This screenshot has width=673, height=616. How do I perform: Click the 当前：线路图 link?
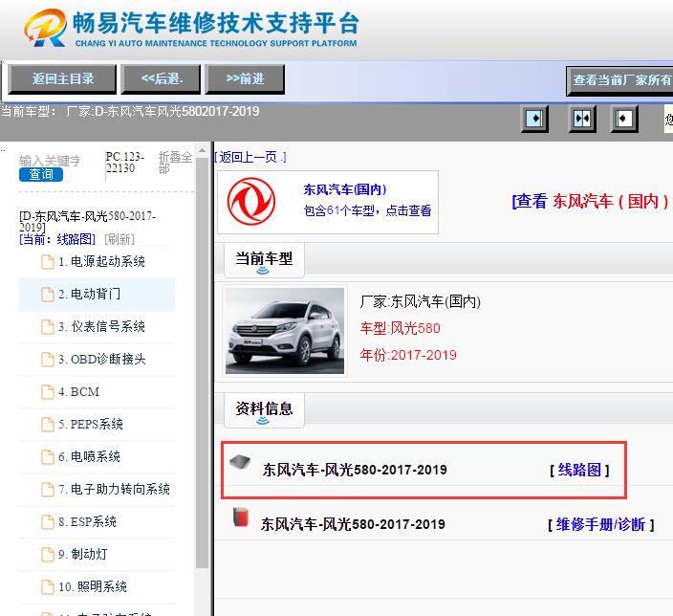(57, 239)
